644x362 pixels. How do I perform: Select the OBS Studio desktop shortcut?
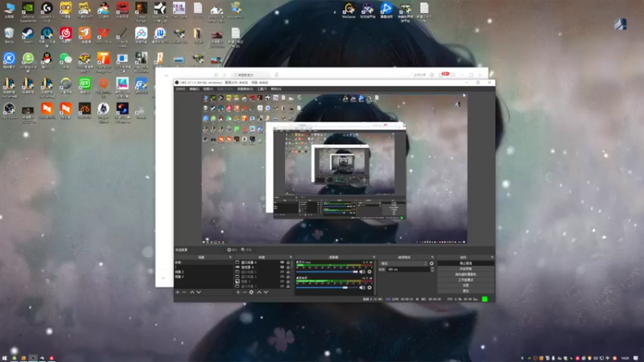coord(9,110)
